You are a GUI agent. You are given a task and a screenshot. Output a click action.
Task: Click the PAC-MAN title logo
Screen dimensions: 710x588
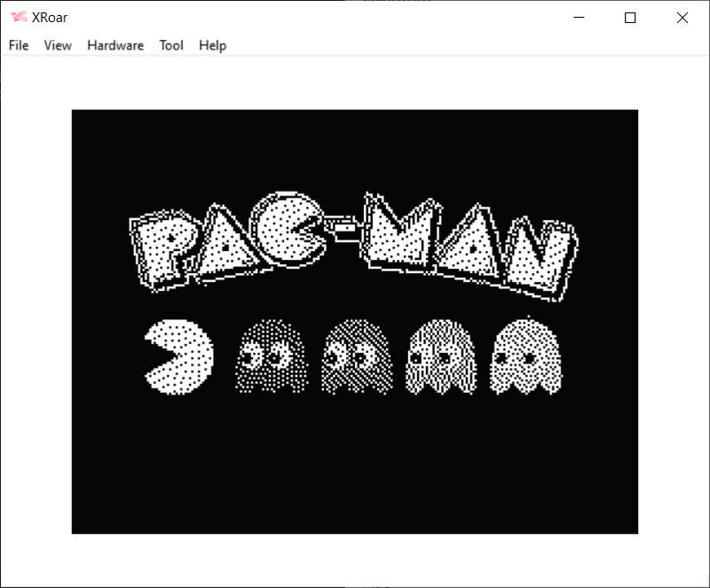355,239
